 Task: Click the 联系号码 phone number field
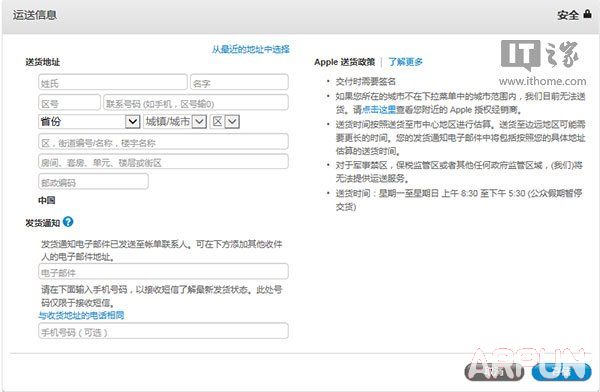(x=196, y=103)
